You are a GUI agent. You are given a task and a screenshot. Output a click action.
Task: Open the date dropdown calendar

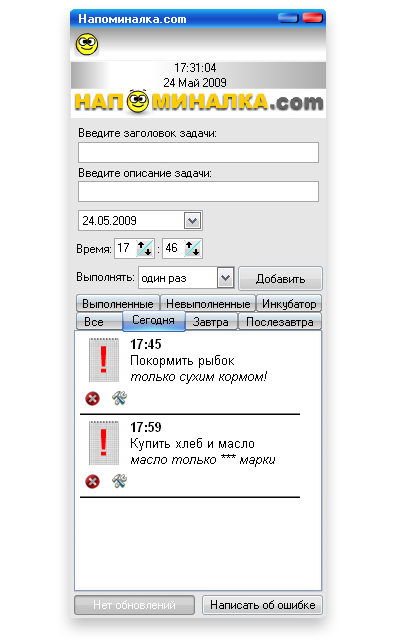193,221
